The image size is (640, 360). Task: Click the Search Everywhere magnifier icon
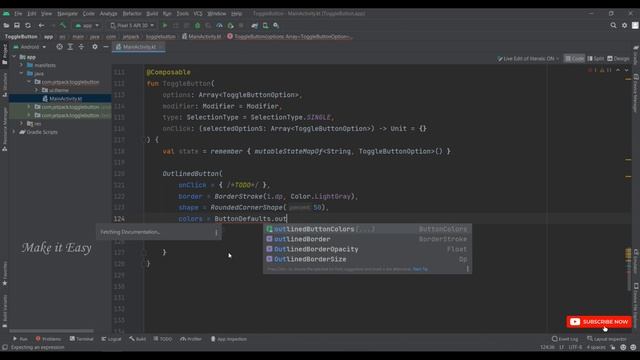pyautogui.click(x=613, y=25)
